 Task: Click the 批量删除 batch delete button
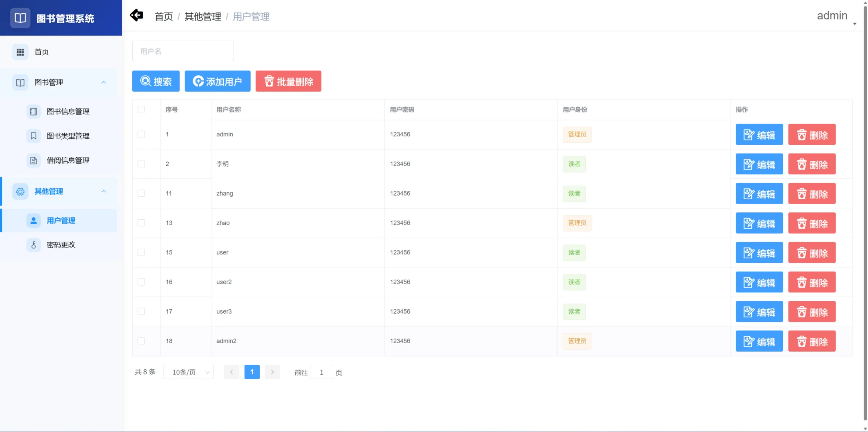[288, 81]
